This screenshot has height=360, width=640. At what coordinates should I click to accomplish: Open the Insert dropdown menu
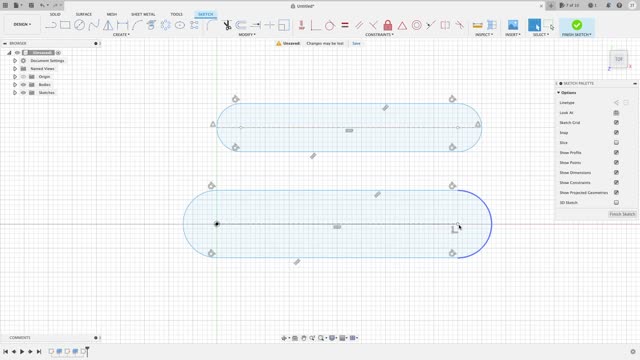[x=513, y=35]
